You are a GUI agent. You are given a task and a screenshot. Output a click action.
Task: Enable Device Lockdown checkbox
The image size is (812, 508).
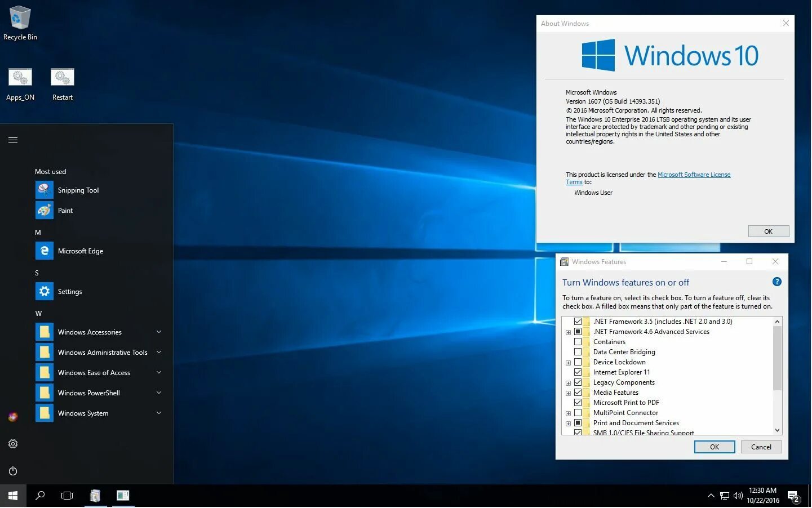coord(578,362)
